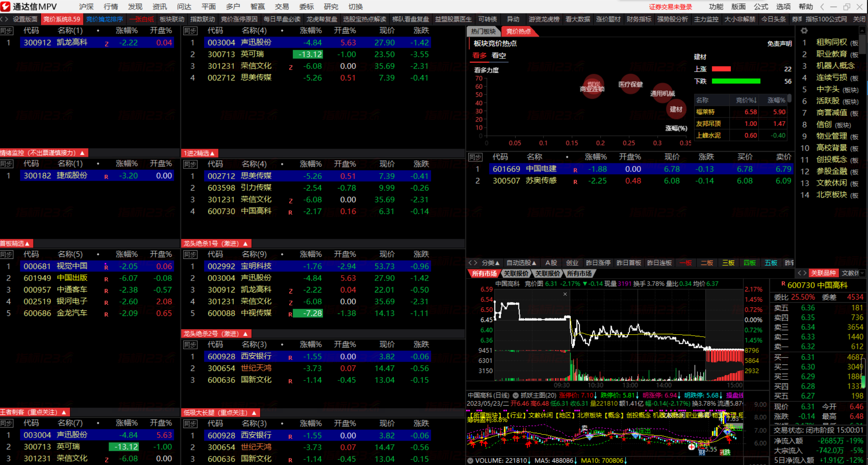Click the 同步 icon in the 凯龙高科 panel
The image size is (868, 465).
[x=6, y=31]
